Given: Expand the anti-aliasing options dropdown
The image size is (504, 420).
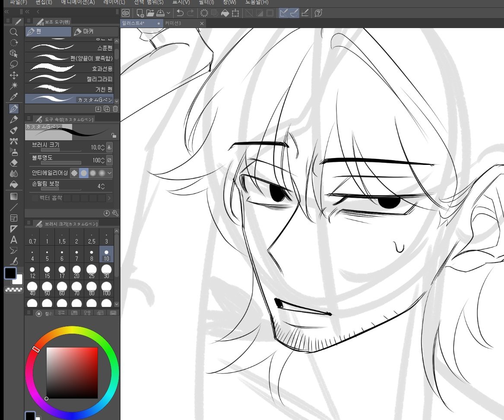Looking at the screenshot, I should (x=110, y=173).
